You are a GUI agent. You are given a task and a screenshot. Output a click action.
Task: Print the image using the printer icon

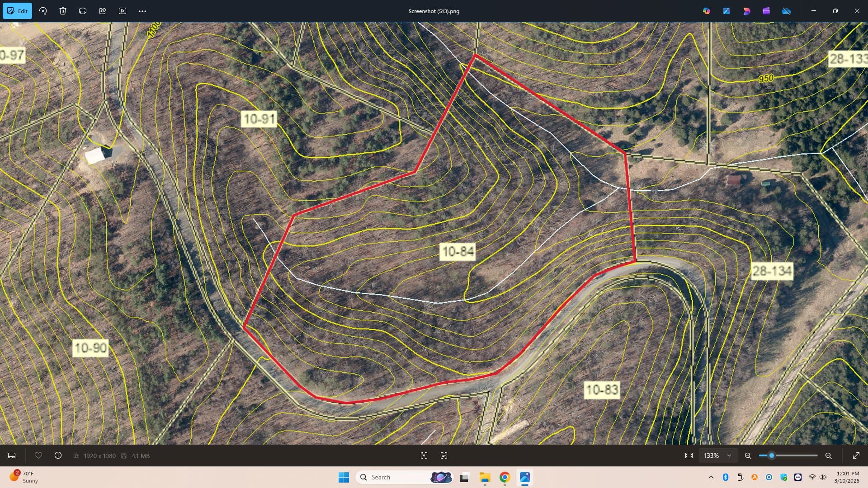(x=83, y=11)
